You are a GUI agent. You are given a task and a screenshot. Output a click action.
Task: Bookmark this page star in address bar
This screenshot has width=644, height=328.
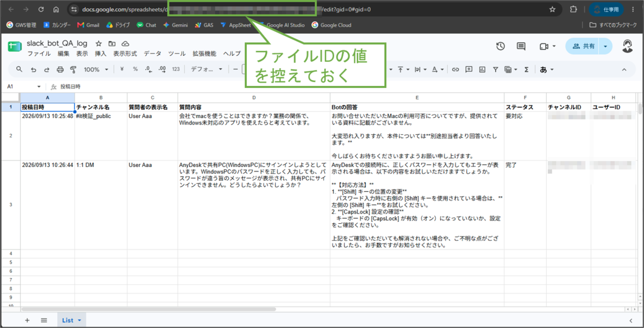(552, 9)
